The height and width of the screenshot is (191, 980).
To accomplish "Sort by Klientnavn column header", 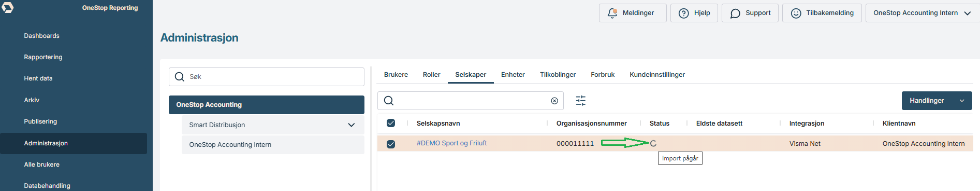I will coord(899,124).
